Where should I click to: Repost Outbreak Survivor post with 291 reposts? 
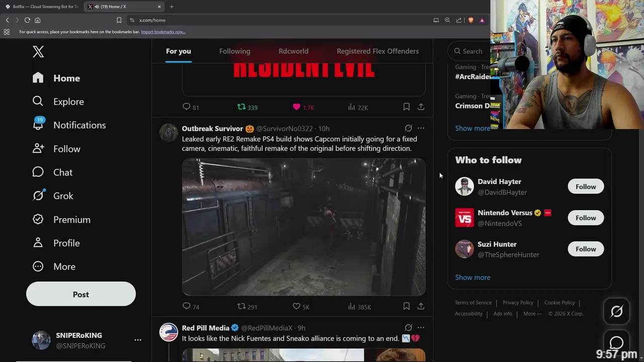pos(247,306)
